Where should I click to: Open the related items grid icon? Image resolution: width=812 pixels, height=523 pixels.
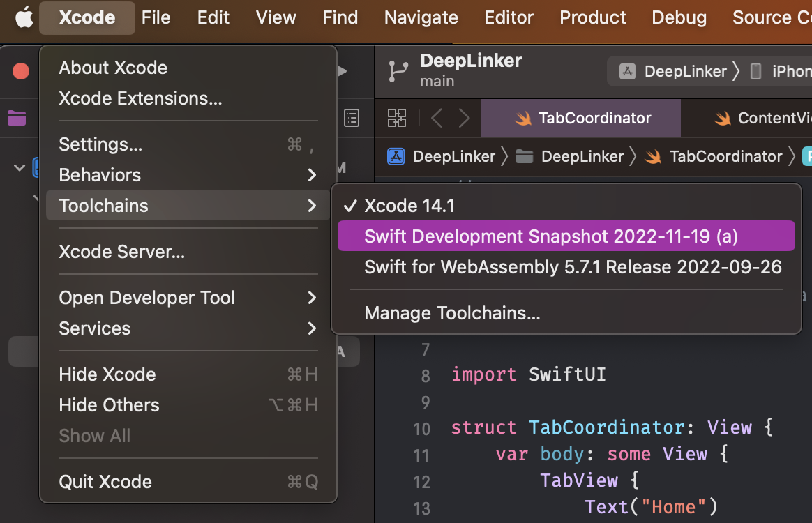397,118
